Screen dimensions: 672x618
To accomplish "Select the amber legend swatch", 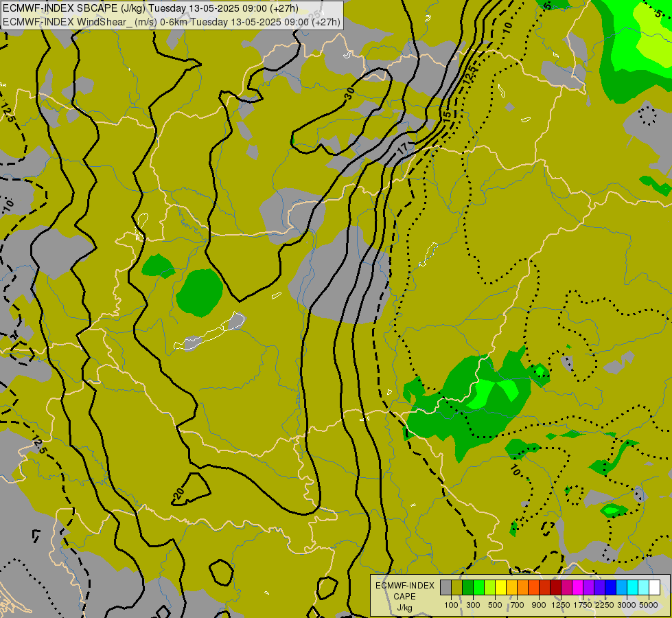I will (511, 588).
